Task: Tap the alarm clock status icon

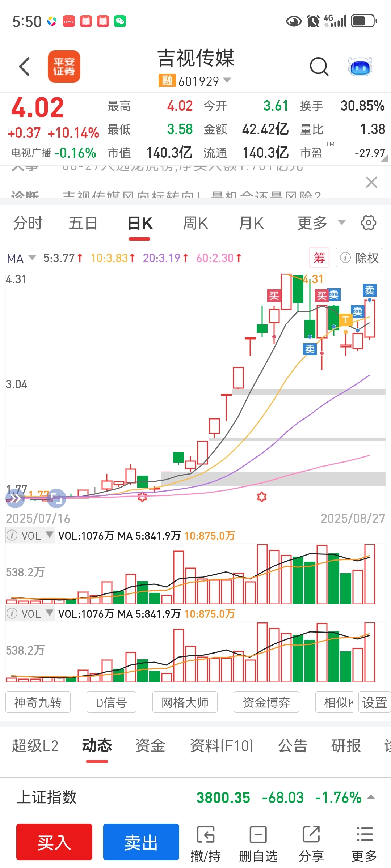Action: (x=313, y=21)
